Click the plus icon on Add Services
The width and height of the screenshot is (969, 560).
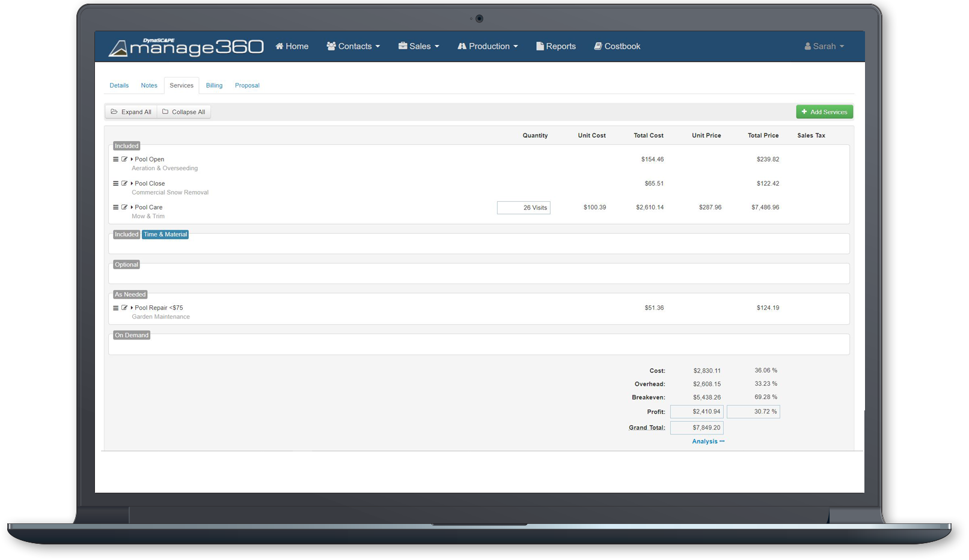click(x=804, y=112)
